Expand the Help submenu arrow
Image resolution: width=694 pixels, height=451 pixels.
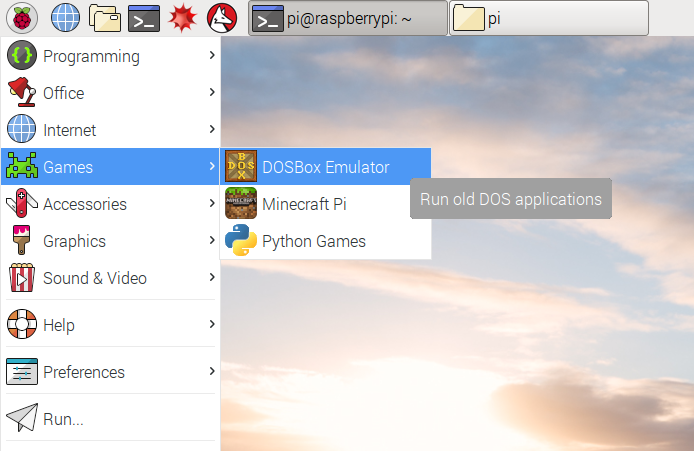click(212, 324)
